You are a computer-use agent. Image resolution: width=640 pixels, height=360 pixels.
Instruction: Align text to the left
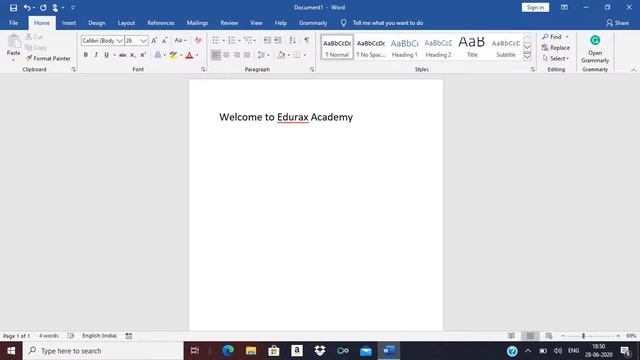click(x=216, y=55)
